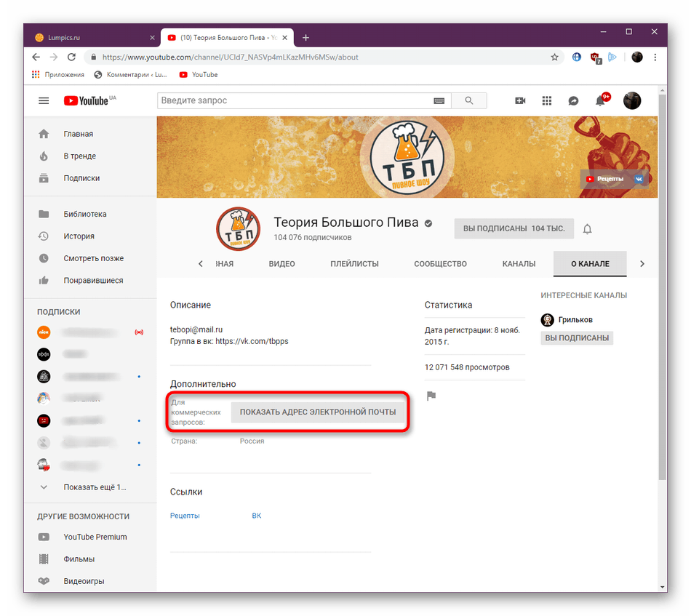This screenshot has width=691, height=616.
Task: Click the browser address bar URL
Action: pyautogui.click(x=231, y=57)
